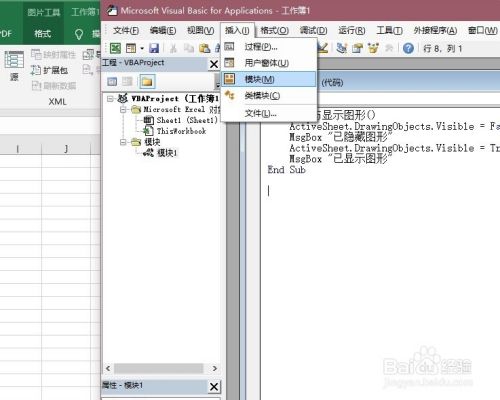Click scroll left arrow in project panel
The height and width of the screenshot is (400, 500).
coord(108,368)
